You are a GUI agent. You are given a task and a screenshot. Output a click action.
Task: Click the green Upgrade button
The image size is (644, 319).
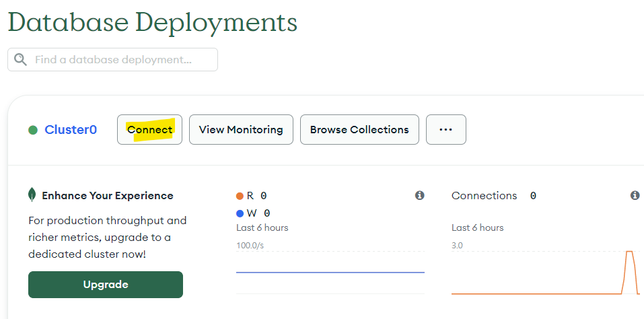[x=106, y=285]
